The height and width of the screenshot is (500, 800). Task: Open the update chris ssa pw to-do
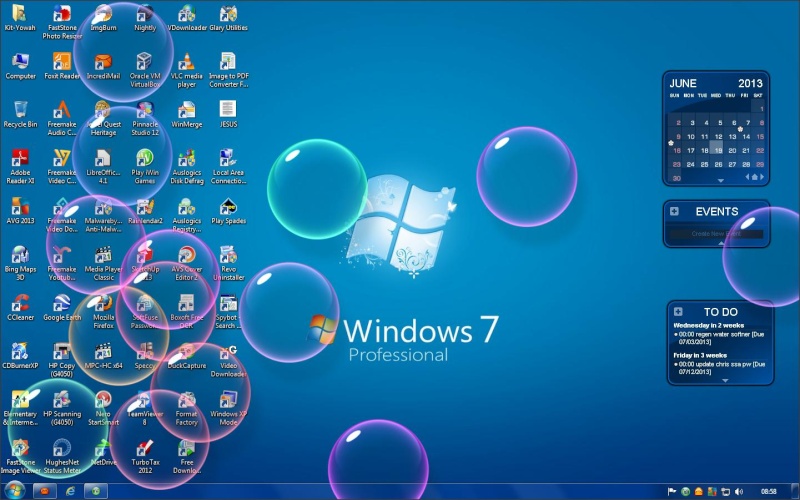pyautogui.click(x=719, y=368)
